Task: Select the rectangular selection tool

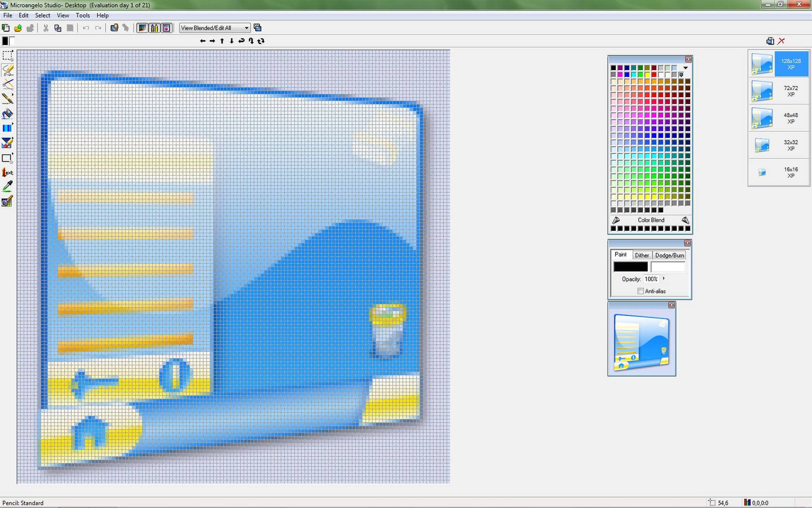Action: pos(8,55)
